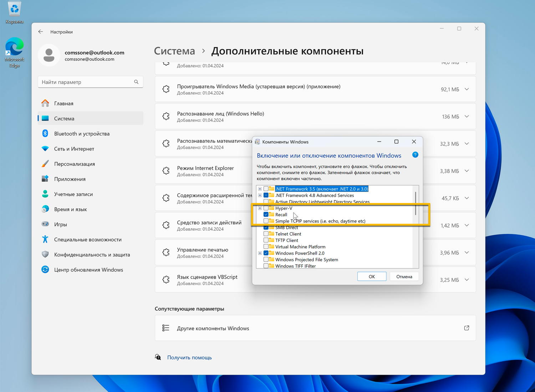
Task: Expand Управление печатью 3,96 МБ entry
Action: click(x=467, y=253)
